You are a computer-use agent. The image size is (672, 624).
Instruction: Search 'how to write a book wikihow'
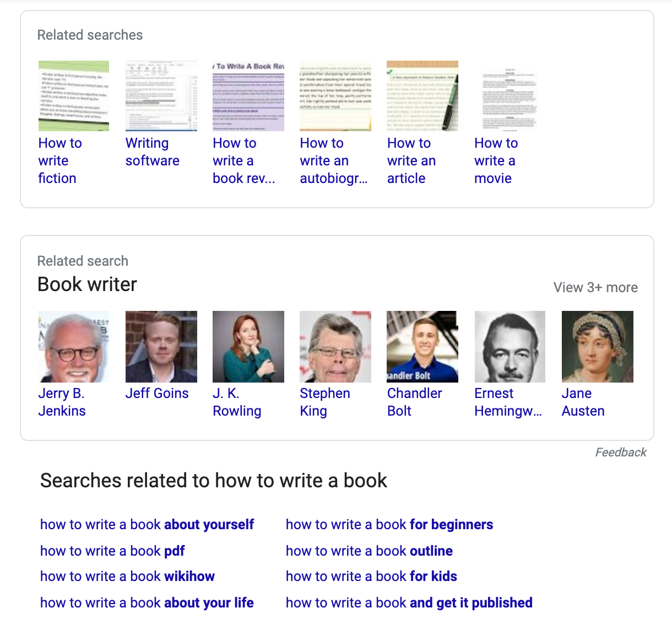tap(127, 576)
